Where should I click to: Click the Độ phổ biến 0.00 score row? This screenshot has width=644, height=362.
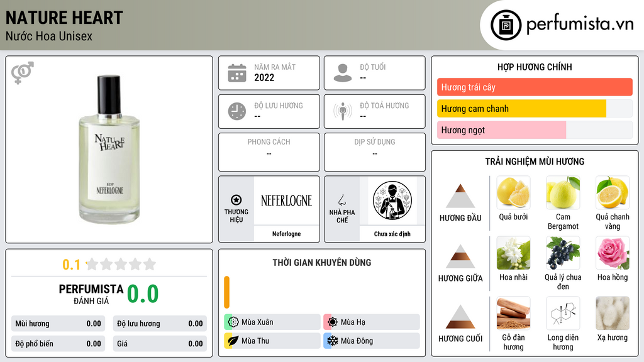(x=58, y=344)
